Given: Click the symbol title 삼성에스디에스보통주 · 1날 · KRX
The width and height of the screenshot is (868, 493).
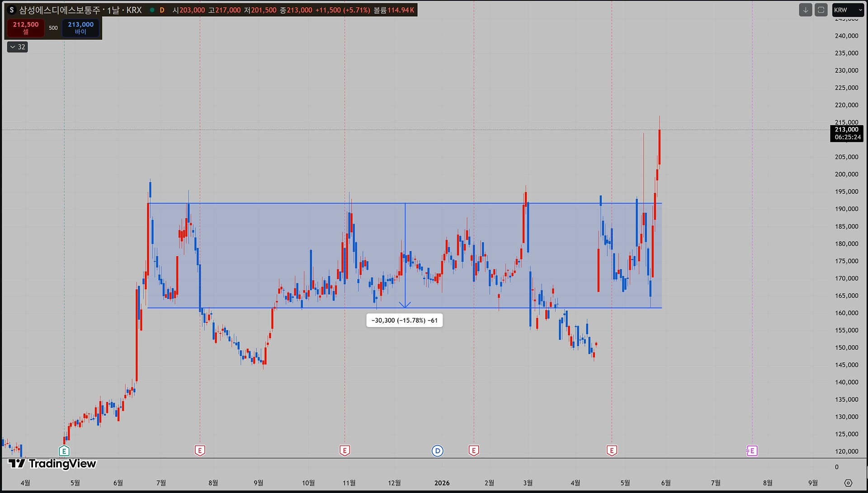Looking at the screenshot, I should tap(80, 10).
